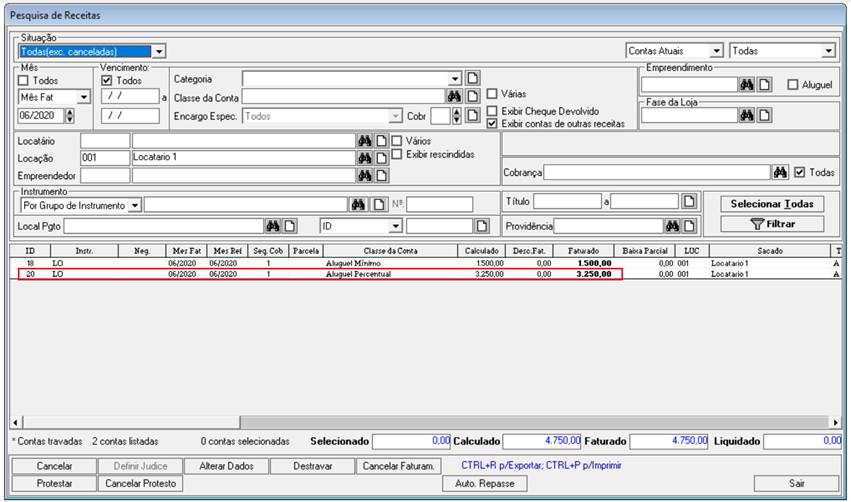The image size is (851, 502).
Task: Sort by Instr. column header
Action: coord(84,251)
